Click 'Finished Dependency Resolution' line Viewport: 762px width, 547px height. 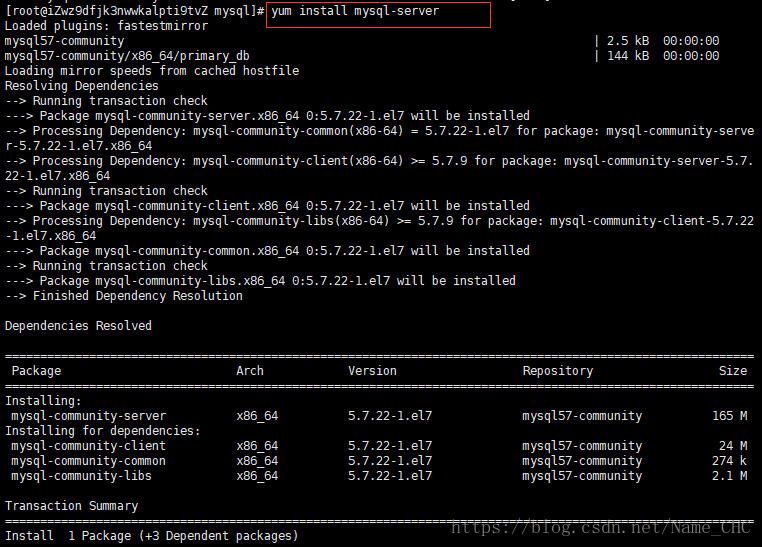124,296
